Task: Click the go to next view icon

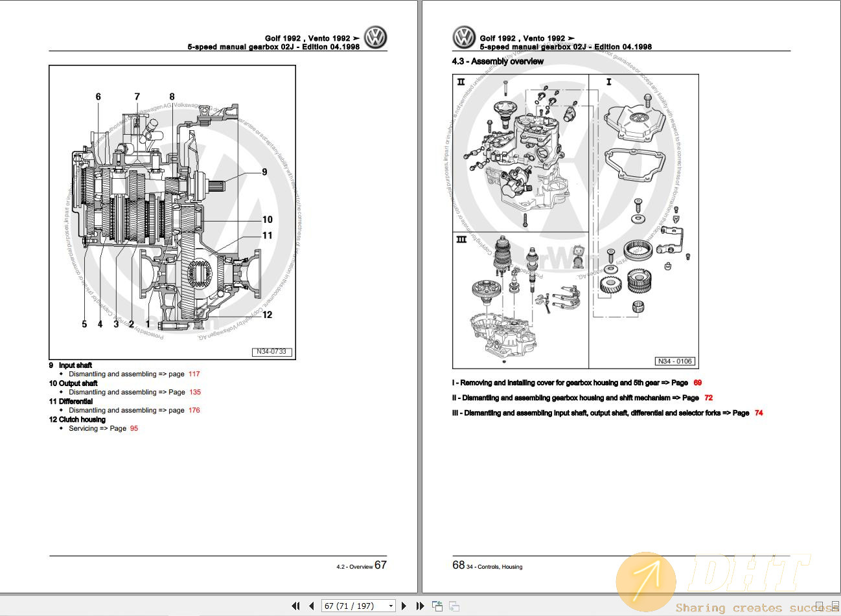Action: pyautogui.click(x=454, y=606)
